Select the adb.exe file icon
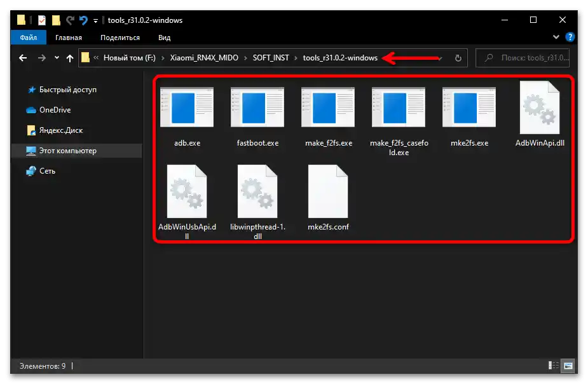The image size is (588, 384). point(187,107)
